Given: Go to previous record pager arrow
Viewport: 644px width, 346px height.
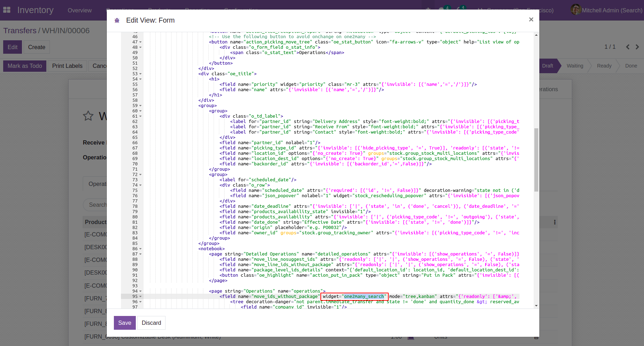Looking at the screenshot, I should 628,47.
